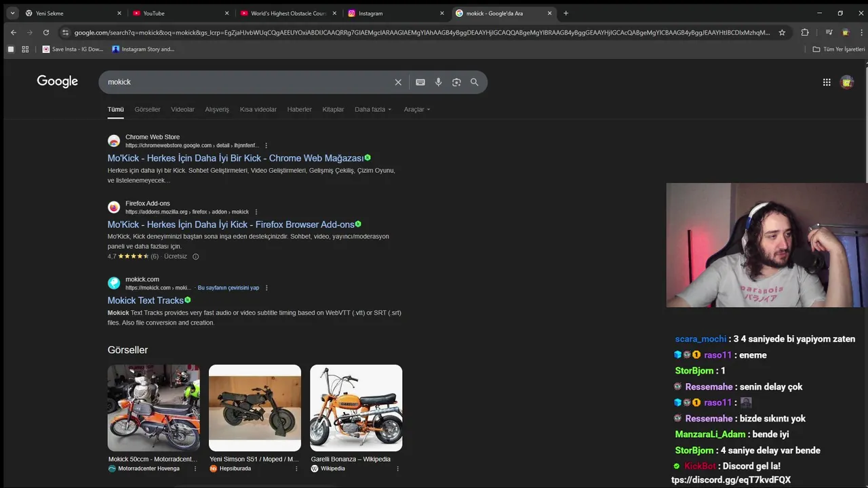
Task: Open Instagram Story and... bookmark
Action: 143,49
